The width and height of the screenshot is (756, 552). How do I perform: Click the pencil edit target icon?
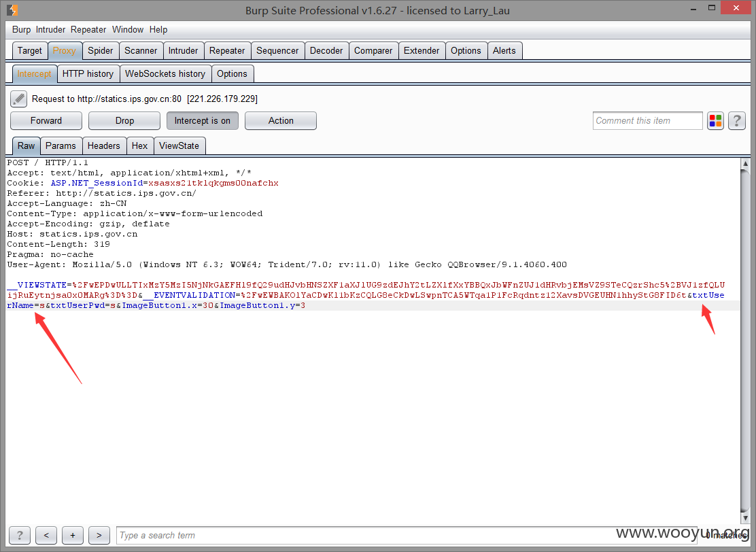tap(18, 99)
